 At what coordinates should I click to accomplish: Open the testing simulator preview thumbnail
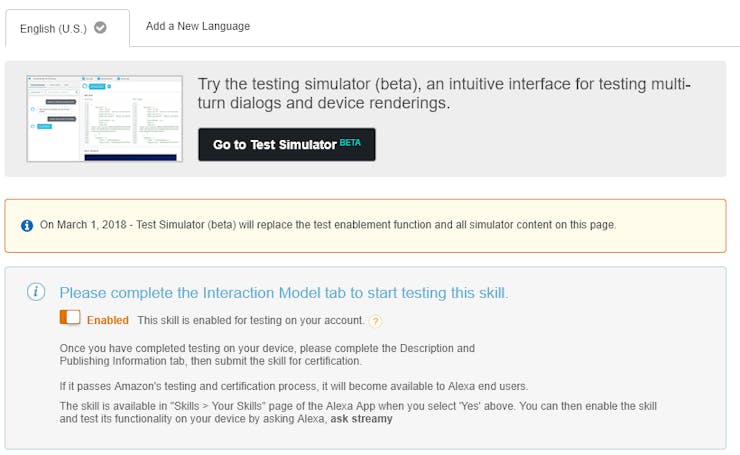[x=105, y=118]
